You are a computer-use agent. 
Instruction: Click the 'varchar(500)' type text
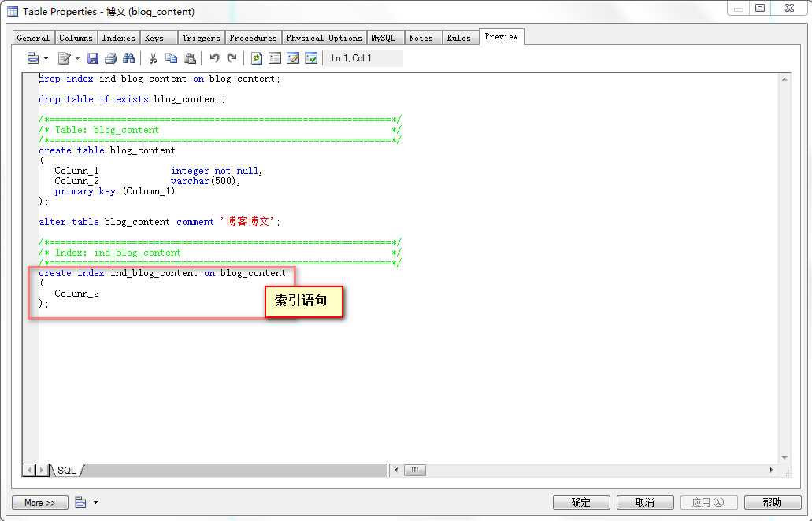pos(205,181)
